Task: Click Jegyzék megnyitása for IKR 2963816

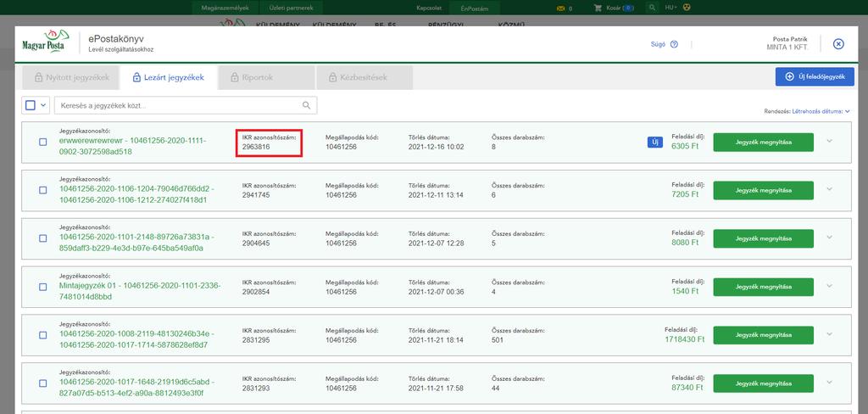Action: (x=763, y=143)
